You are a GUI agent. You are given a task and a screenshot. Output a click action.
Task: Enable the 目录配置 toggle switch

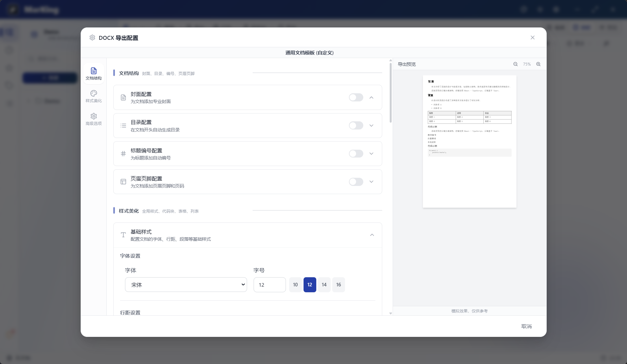(x=356, y=125)
